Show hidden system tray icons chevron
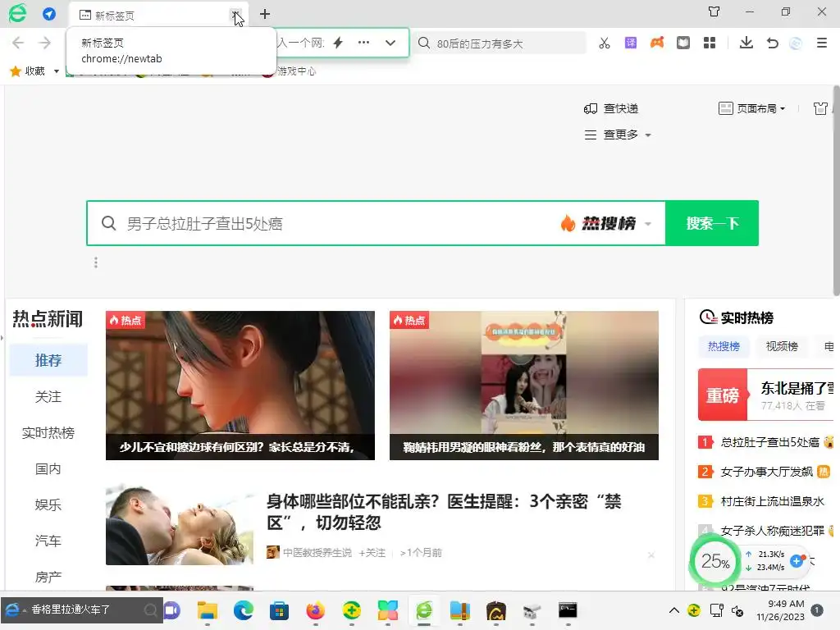The width and height of the screenshot is (840, 630). [674, 610]
